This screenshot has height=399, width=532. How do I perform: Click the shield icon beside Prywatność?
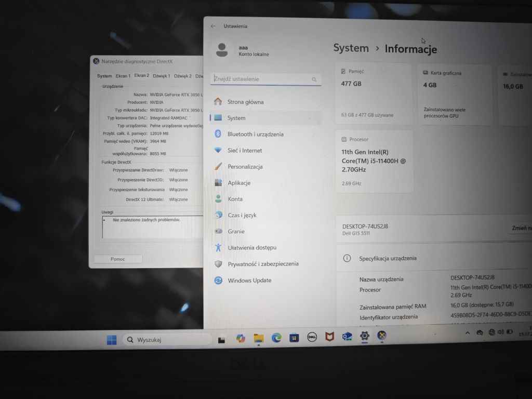pyautogui.click(x=219, y=263)
